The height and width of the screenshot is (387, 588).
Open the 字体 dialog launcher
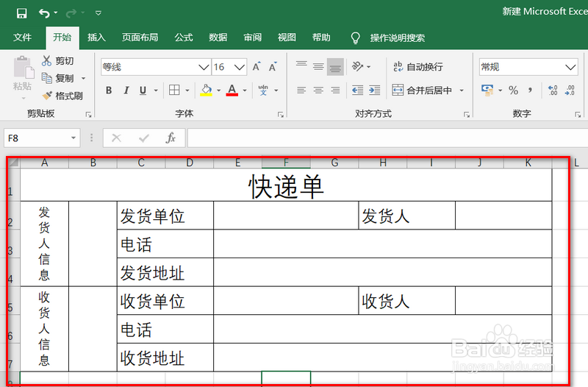pos(281,115)
